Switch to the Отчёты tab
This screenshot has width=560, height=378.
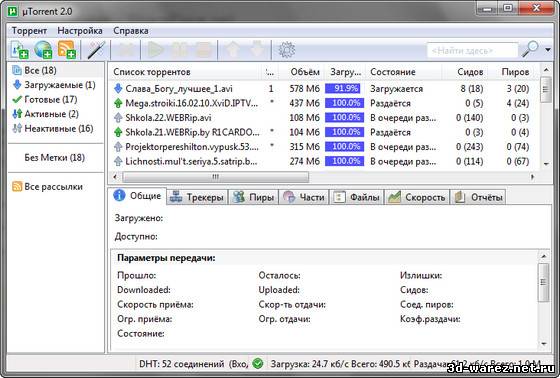click(x=478, y=197)
